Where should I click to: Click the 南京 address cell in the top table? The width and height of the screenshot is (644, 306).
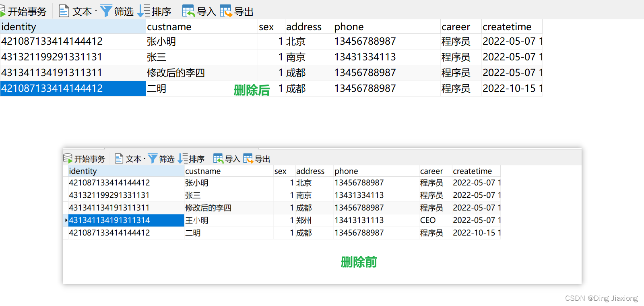tap(309, 57)
